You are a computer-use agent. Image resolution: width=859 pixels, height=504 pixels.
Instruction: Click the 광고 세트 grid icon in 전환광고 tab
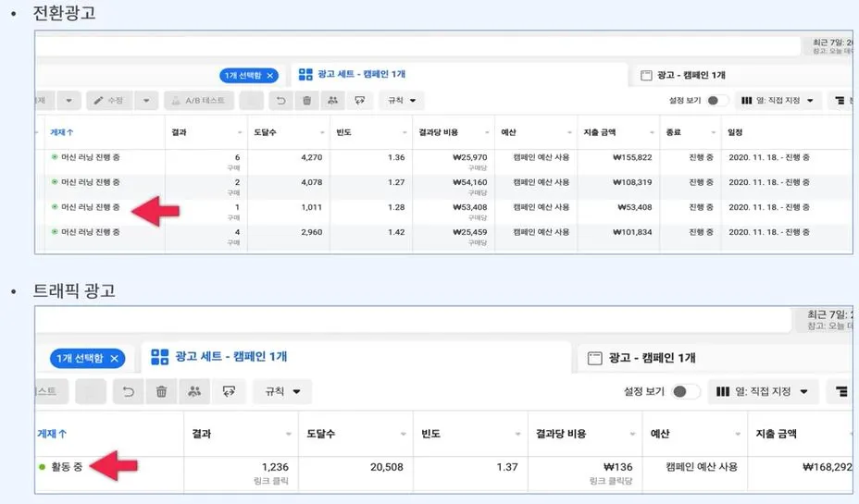point(305,74)
